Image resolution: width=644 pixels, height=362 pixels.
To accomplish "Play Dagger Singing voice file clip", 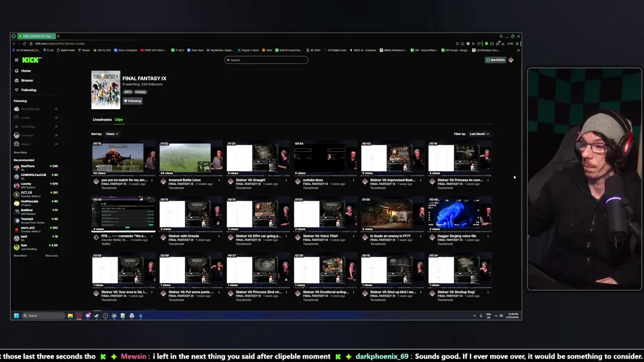I will (x=460, y=215).
